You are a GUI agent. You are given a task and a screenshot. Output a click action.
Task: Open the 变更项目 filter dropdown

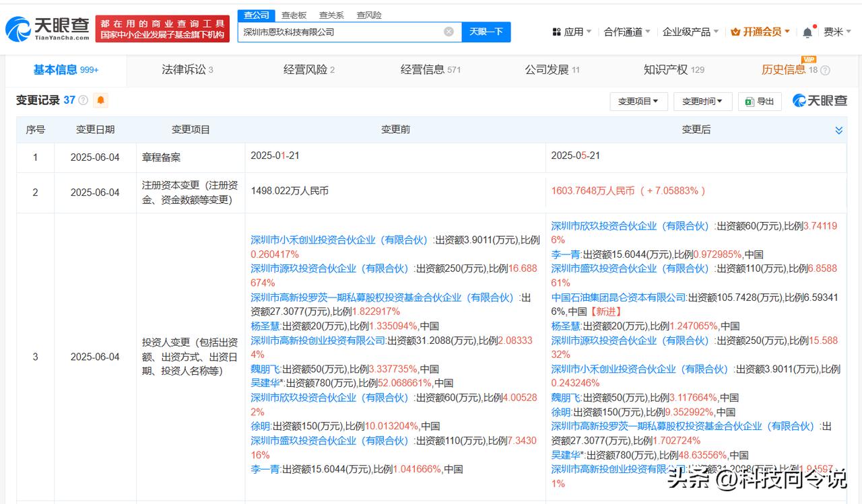coord(638,102)
